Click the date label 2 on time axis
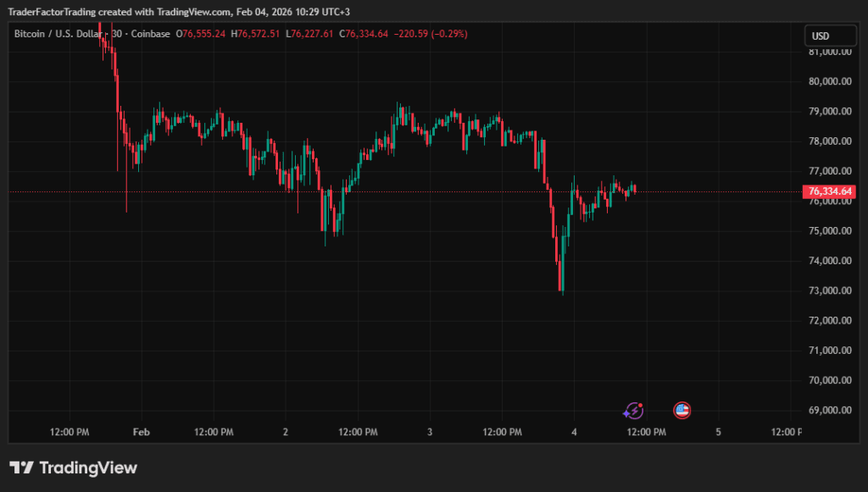868x492 pixels. click(x=286, y=432)
